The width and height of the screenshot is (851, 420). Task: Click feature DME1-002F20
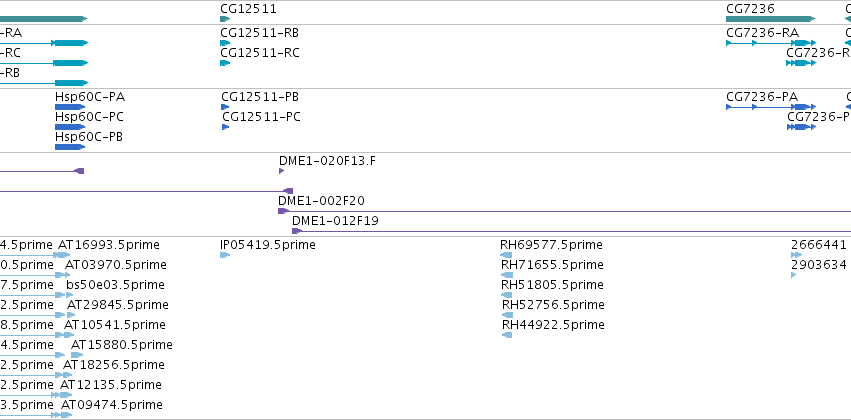coord(321,201)
